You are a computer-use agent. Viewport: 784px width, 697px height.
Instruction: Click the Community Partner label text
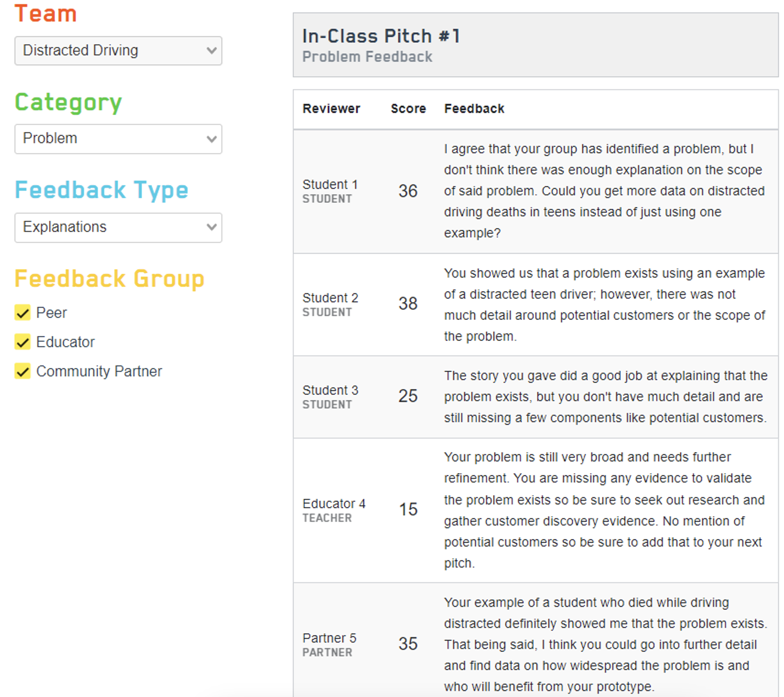click(x=99, y=371)
